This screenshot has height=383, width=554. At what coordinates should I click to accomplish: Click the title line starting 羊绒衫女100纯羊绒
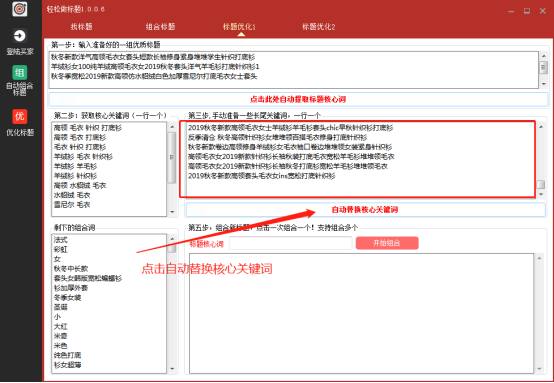point(155,66)
